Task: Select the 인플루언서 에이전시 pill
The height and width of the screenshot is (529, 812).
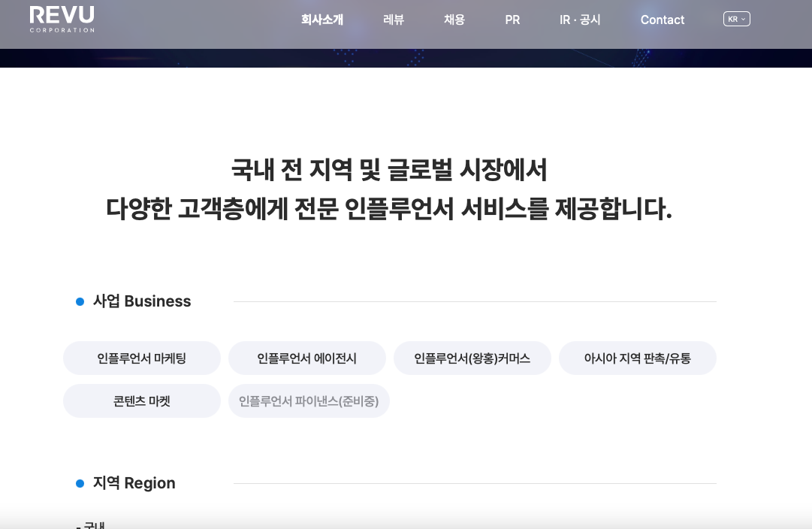Action: tap(307, 358)
